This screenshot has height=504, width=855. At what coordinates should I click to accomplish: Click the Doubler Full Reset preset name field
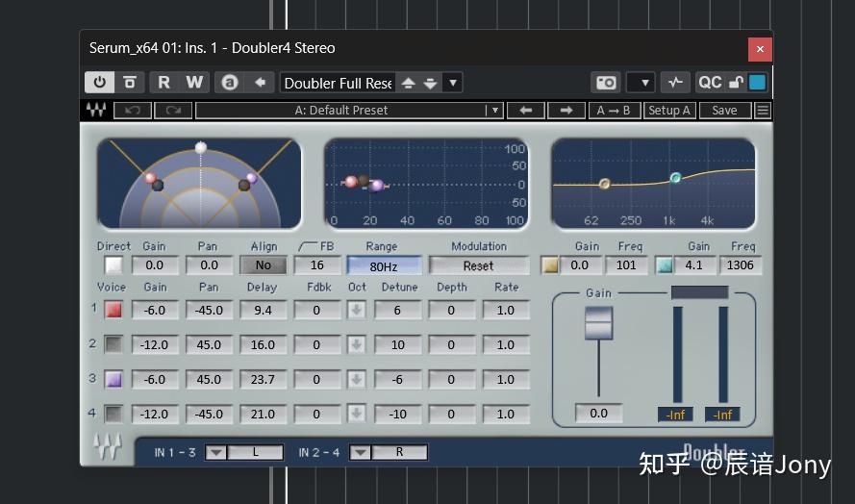[339, 83]
